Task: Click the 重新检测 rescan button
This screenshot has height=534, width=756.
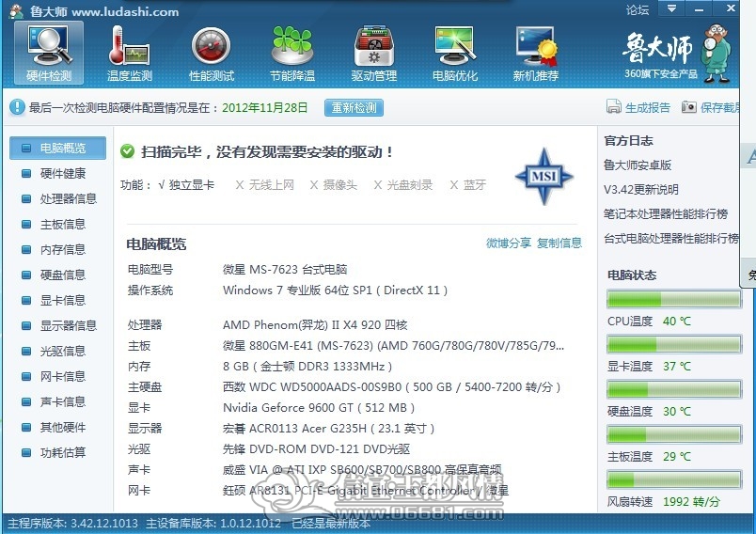Action: 354,107
